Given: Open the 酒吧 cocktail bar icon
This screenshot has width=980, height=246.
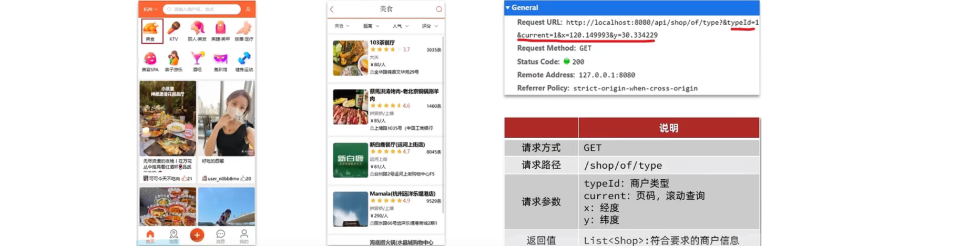Looking at the screenshot, I should pyautogui.click(x=197, y=61).
